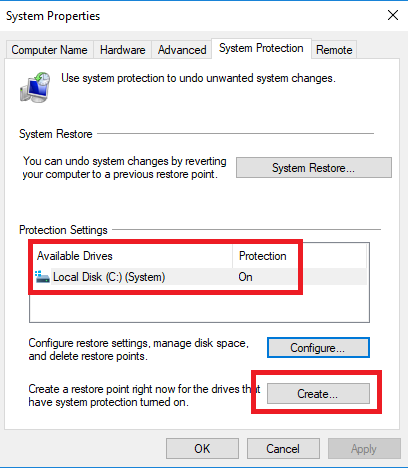Select the System Protection tab
Image resolution: width=408 pixels, height=468 pixels.
click(261, 48)
